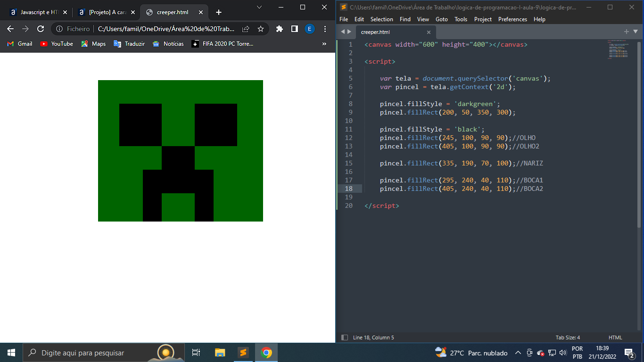644x362 pixels.
Task: Open a new Chrome tab
Action: pyautogui.click(x=219, y=12)
